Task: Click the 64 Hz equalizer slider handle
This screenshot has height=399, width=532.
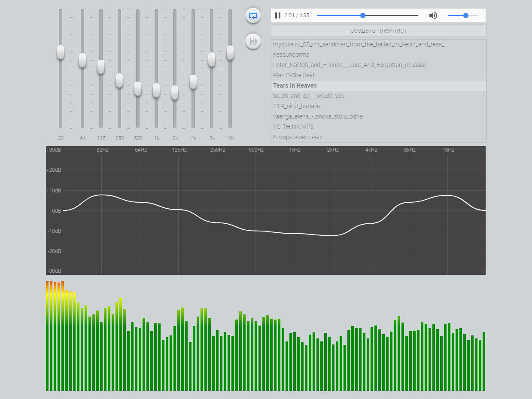Action: click(x=82, y=60)
